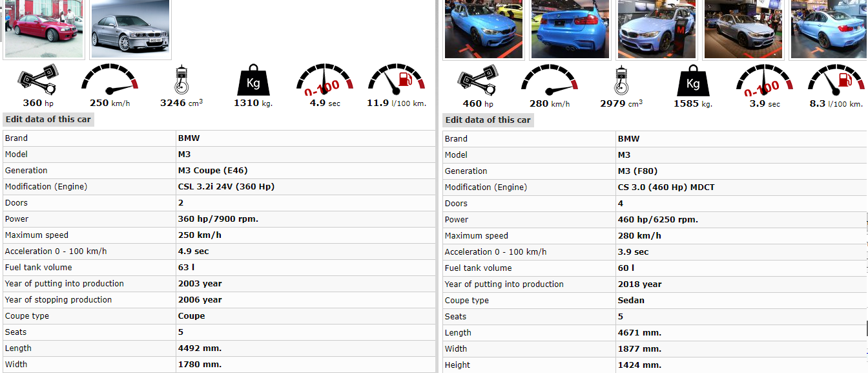
Task: Select the 'M3 Coupe (E46)' generation value
Action: click(x=213, y=171)
